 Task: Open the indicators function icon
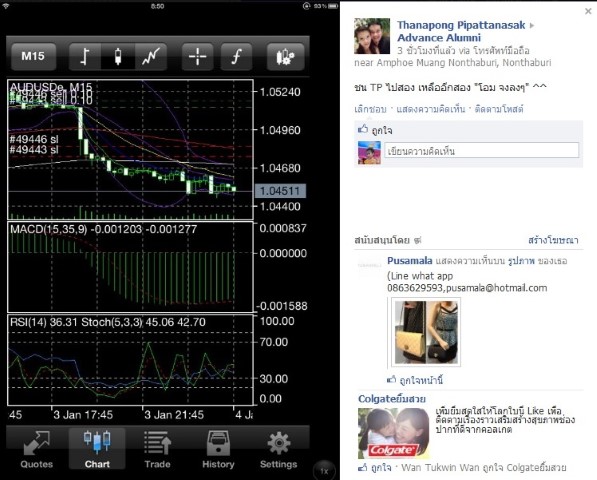tap(236, 57)
